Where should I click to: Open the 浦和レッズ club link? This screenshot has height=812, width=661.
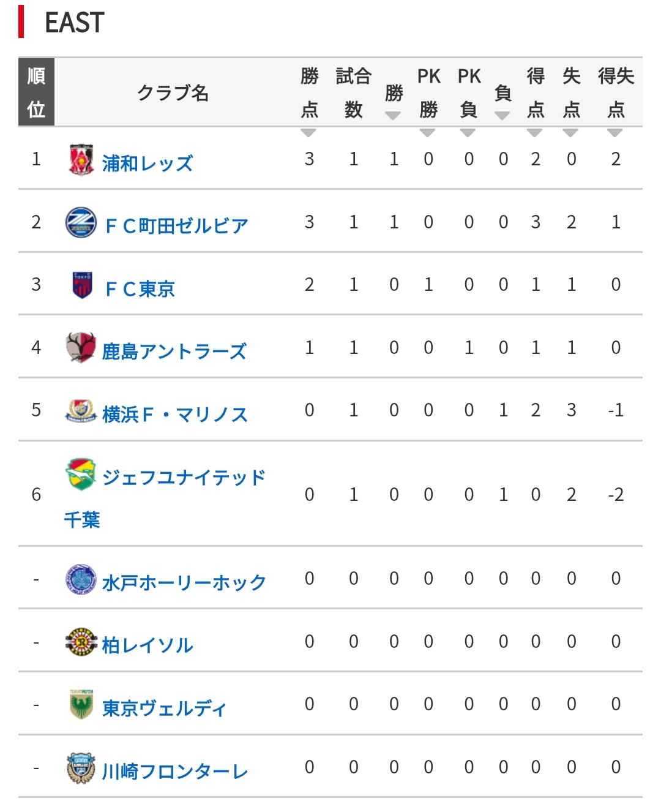(148, 164)
